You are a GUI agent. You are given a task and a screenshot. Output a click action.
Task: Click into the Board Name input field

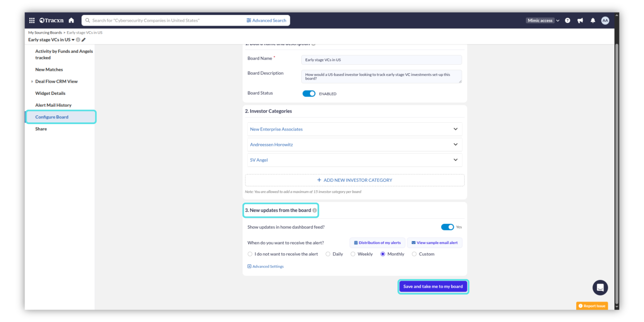click(x=381, y=60)
